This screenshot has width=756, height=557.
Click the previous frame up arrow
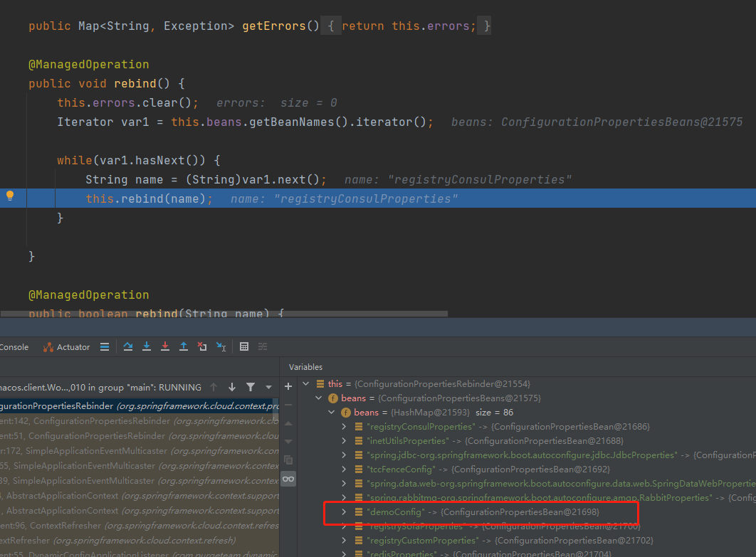pyautogui.click(x=214, y=387)
